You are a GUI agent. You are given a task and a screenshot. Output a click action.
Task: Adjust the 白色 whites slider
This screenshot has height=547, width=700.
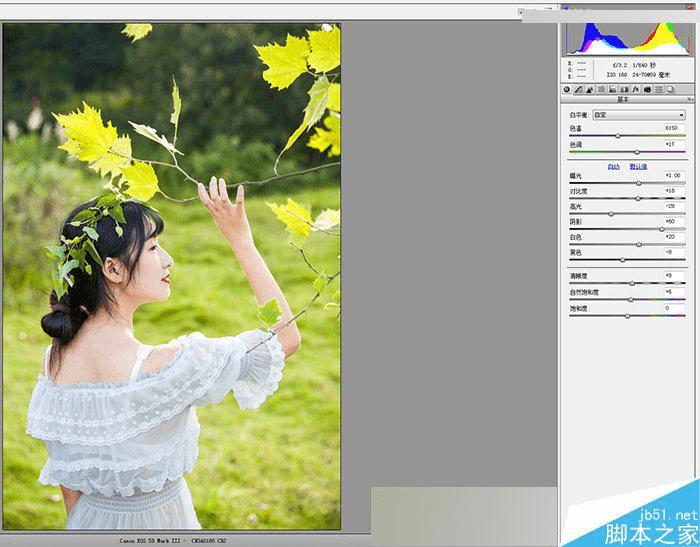(627, 244)
